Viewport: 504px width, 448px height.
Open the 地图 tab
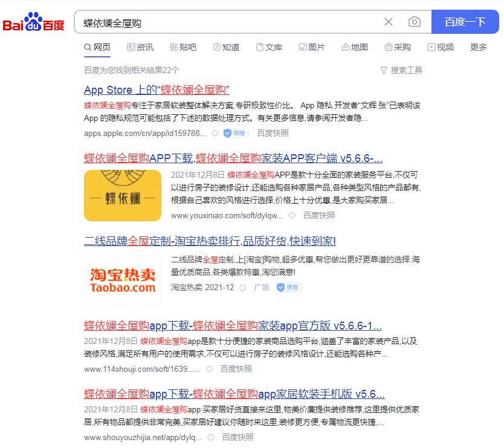tap(355, 47)
